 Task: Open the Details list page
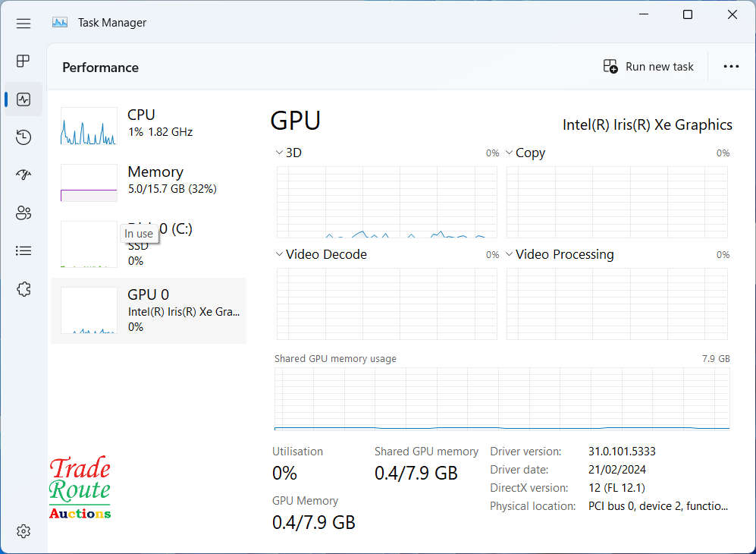[24, 250]
